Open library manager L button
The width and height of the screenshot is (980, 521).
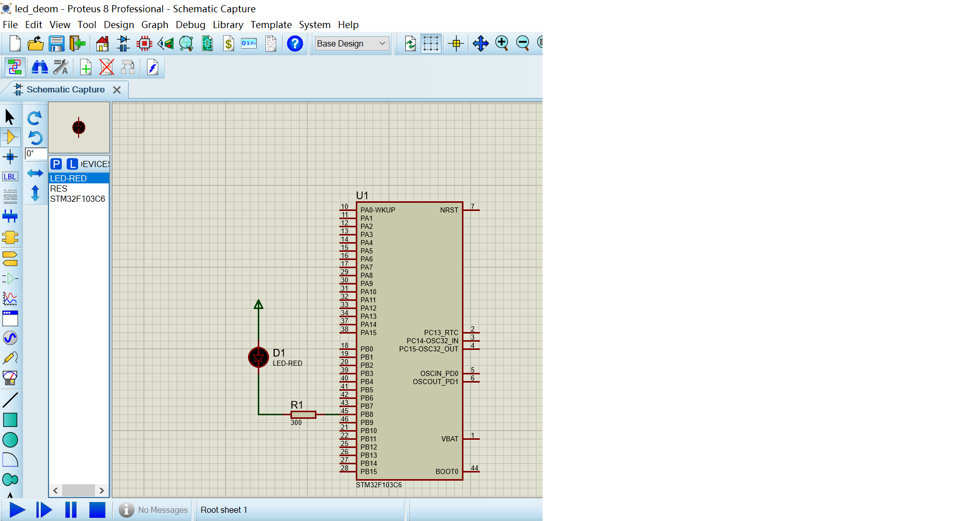pos(72,164)
